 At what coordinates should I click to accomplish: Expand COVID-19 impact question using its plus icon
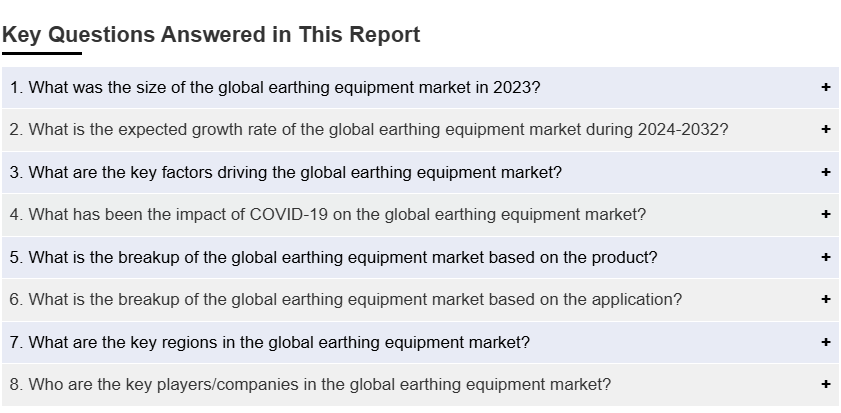825,214
